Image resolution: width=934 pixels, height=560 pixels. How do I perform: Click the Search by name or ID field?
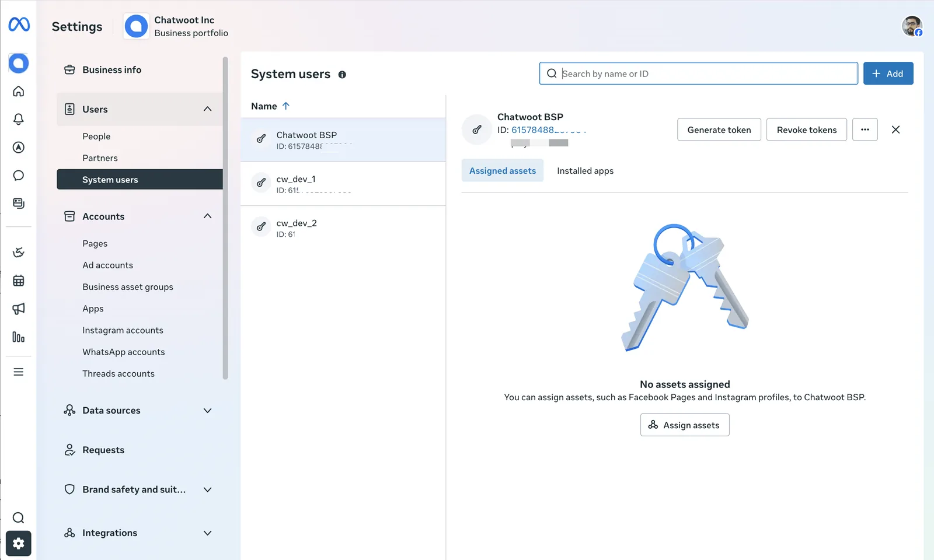[x=699, y=73]
